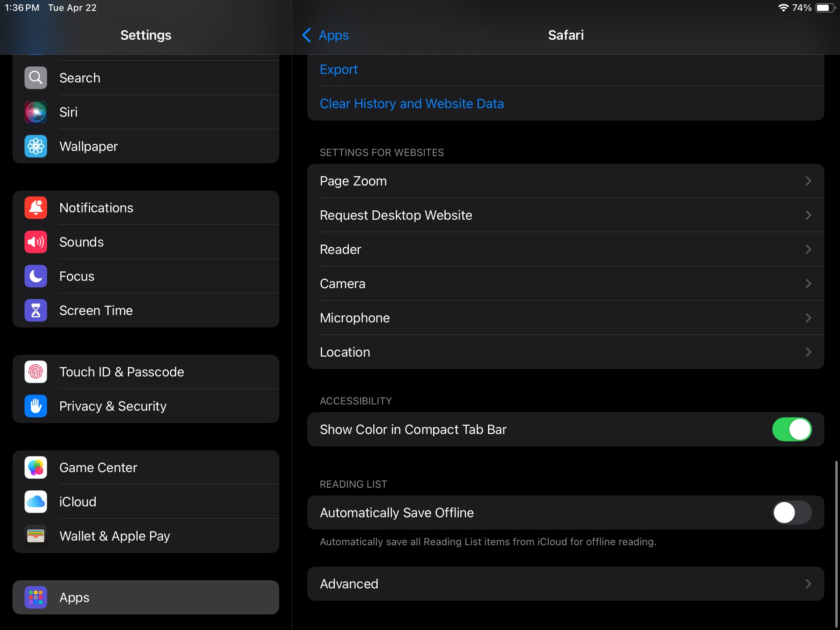Select the Wallpaper flower icon
Screen dimensions: 840x630
point(36,146)
